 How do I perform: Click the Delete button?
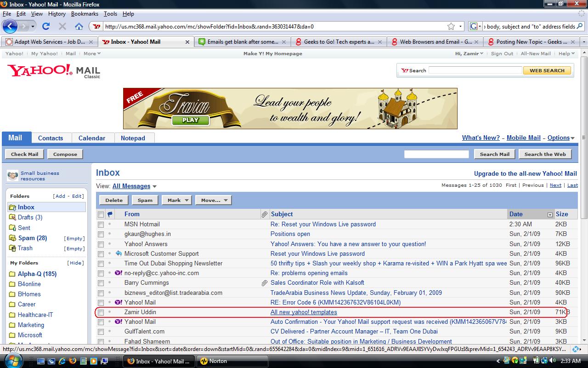coord(114,200)
